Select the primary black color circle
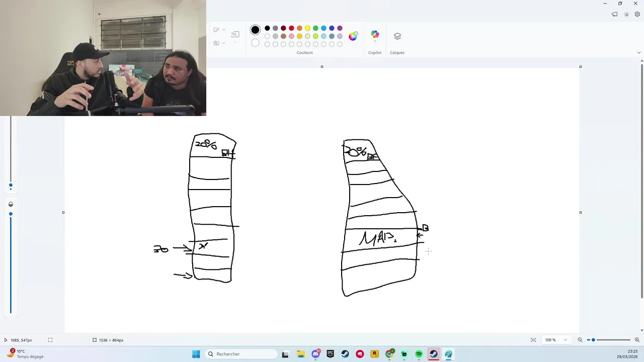The width and height of the screenshot is (644, 362). click(255, 30)
